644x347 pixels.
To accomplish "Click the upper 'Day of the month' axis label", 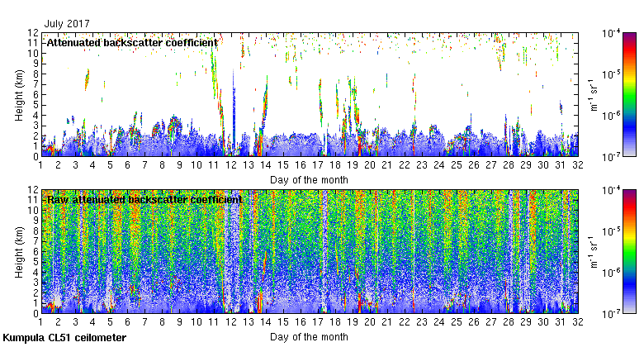I will coord(308,179).
